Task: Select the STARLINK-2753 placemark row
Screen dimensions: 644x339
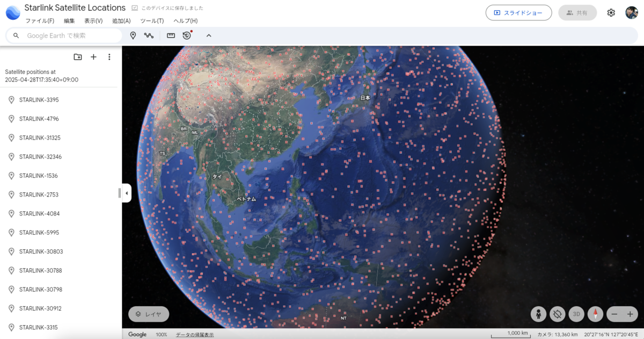Action: click(x=61, y=194)
